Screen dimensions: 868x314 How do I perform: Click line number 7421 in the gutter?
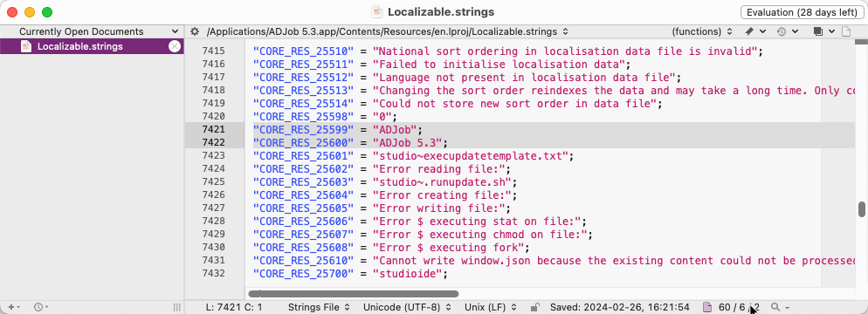pos(214,129)
